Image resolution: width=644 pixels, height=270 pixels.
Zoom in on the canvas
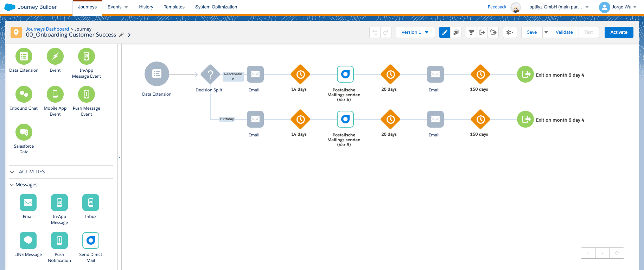[588, 253]
